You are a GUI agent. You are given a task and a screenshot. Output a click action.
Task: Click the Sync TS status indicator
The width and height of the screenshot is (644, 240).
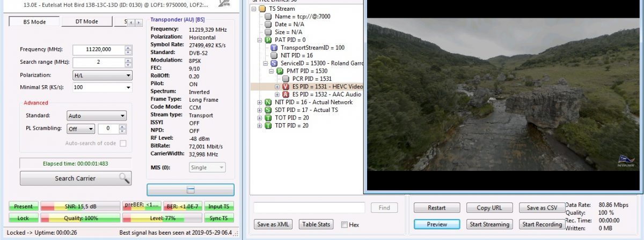[219, 218]
